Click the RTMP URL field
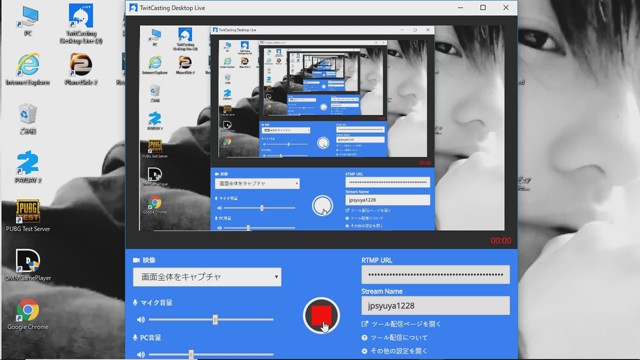The image size is (640, 360). click(436, 274)
